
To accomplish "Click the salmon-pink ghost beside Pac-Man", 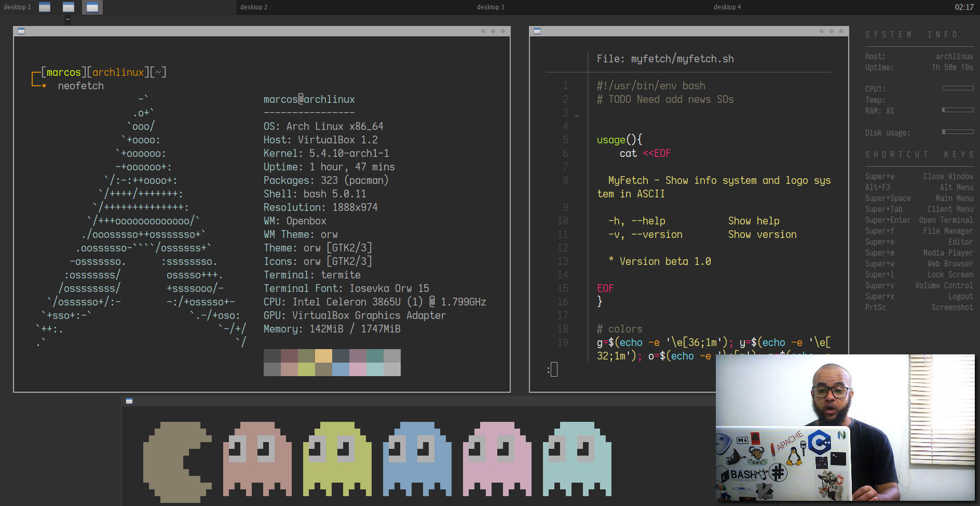I will pyautogui.click(x=257, y=459).
